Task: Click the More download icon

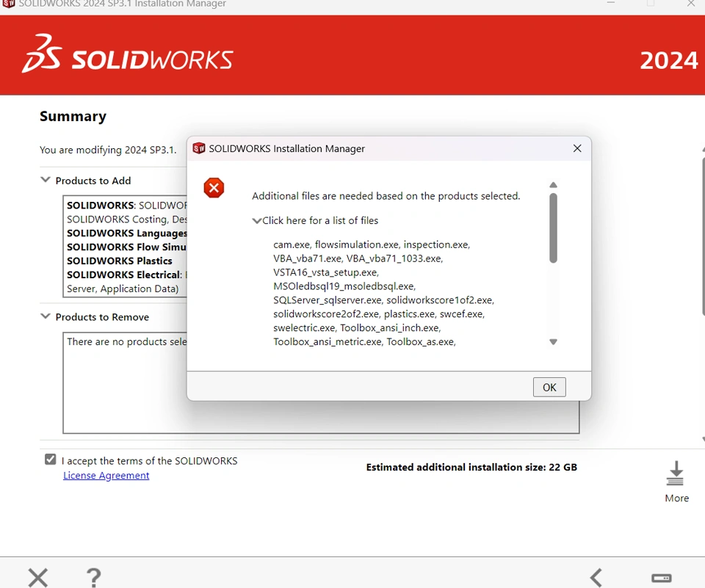Action: coord(676,473)
